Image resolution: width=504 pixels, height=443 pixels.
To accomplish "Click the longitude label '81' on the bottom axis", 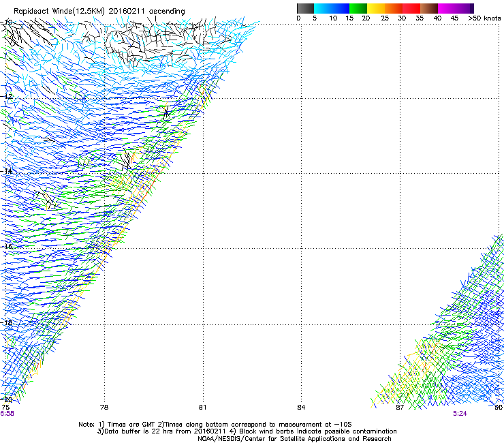I will (202, 408).
